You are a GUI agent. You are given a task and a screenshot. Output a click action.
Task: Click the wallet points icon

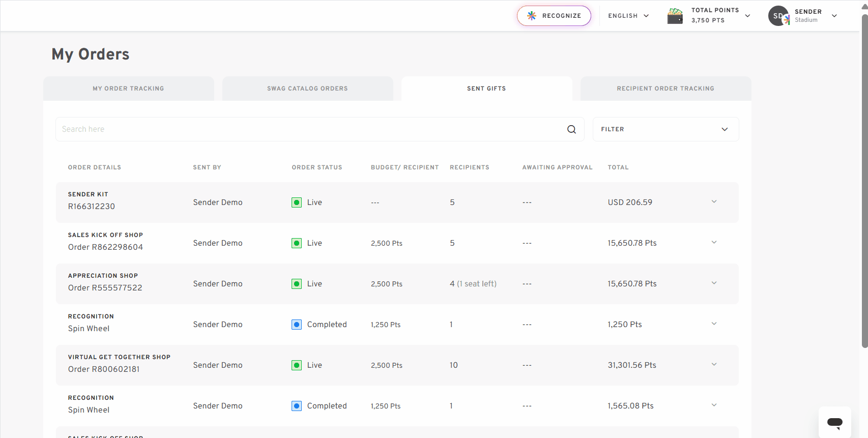point(675,16)
